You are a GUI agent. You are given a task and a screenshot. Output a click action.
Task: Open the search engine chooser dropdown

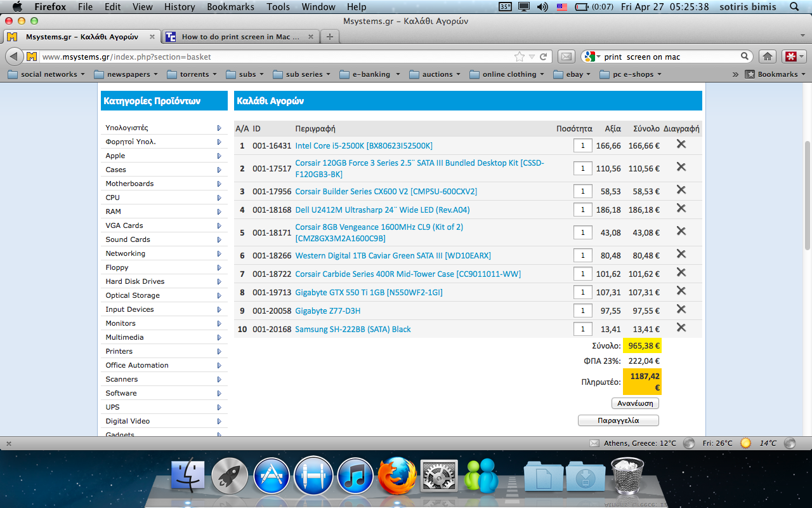(592, 57)
